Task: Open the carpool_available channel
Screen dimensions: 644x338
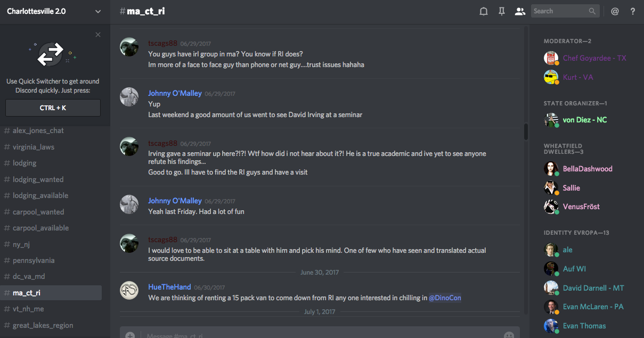Action: click(x=40, y=228)
